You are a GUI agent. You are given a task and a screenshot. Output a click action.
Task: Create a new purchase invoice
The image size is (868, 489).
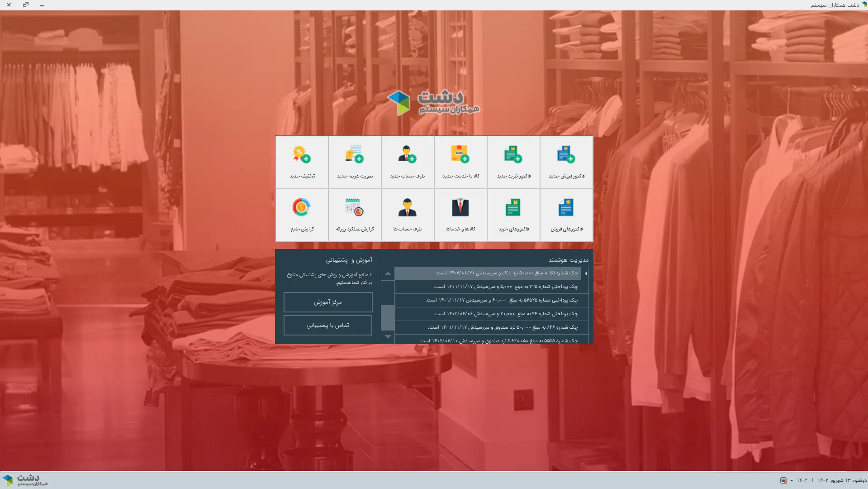tap(513, 162)
